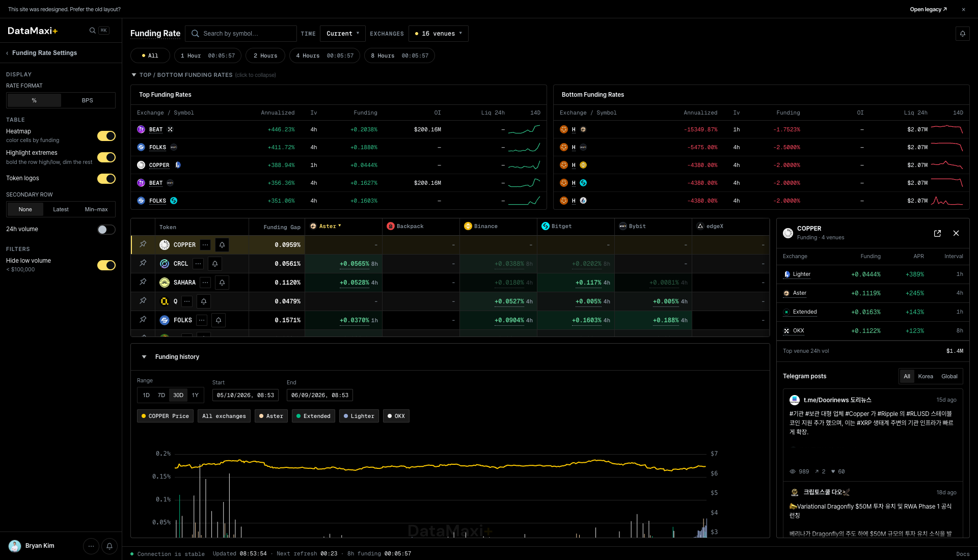978x560 pixels.
Task: Pin the COPPER token row
Action: point(143,244)
